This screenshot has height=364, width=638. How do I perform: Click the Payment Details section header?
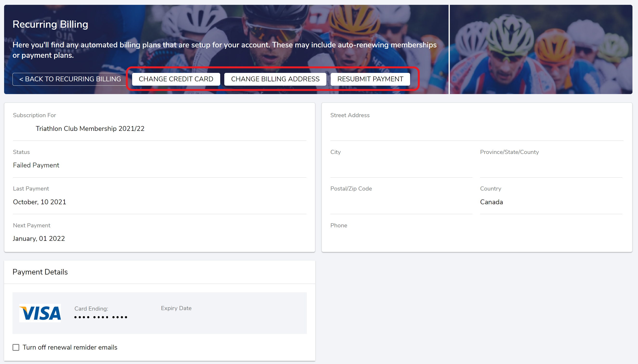point(40,272)
